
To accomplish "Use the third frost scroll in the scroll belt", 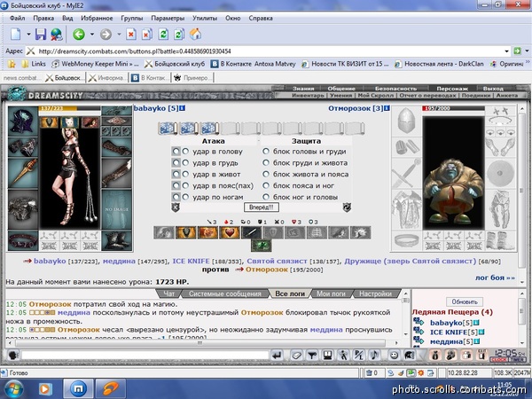I will tap(209, 129).
